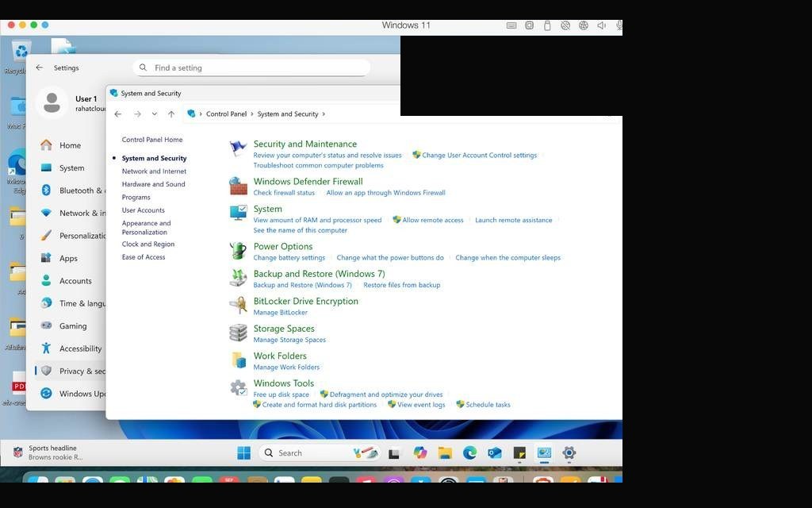Open Hardware and Sound category
This screenshot has height=508, width=812.
click(x=153, y=184)
